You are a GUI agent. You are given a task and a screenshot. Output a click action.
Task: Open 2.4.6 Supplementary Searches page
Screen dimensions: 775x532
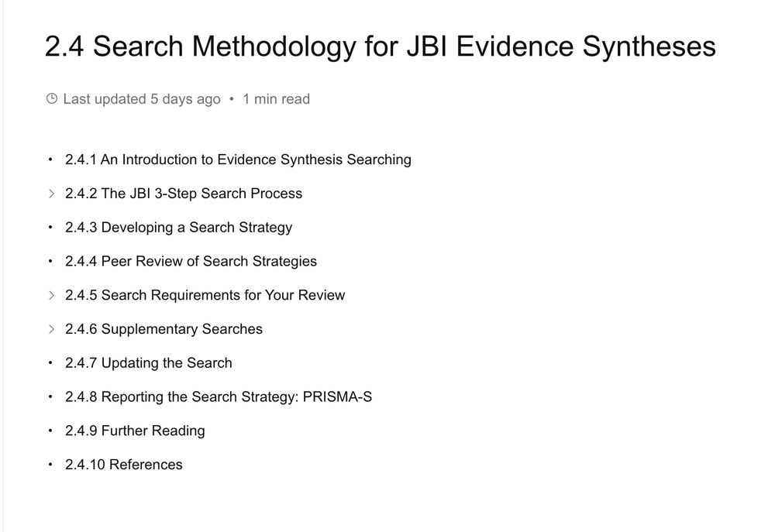164,329
